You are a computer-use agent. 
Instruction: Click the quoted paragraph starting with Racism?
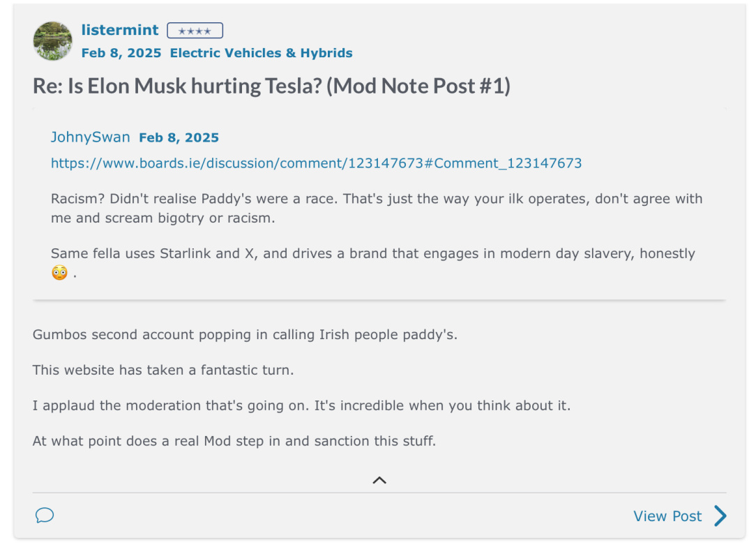(377, 209)
